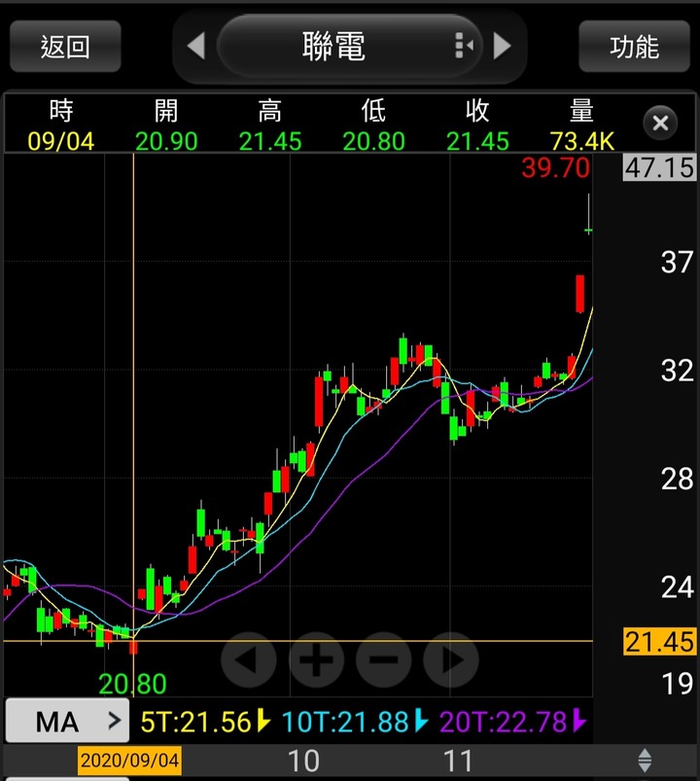The height and width of the screenshot is (781, 700).
Task: Tap the 2020/09/04 date marker
Action: [x=129, y=761]
